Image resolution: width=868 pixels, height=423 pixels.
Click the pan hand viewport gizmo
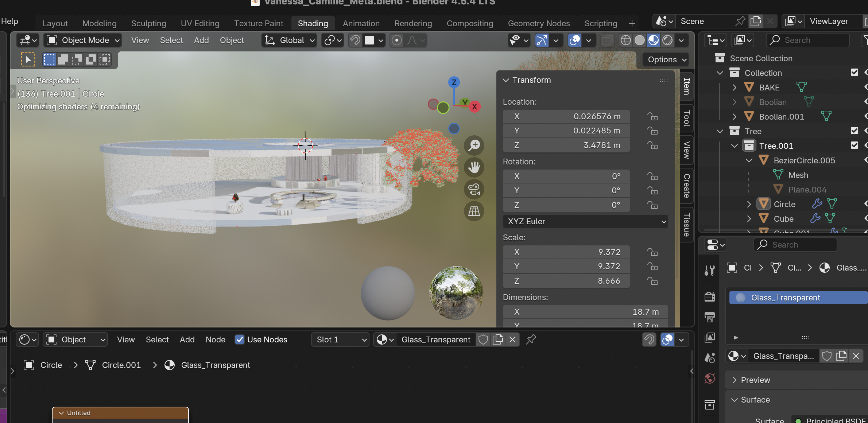[x=474, y=167]
